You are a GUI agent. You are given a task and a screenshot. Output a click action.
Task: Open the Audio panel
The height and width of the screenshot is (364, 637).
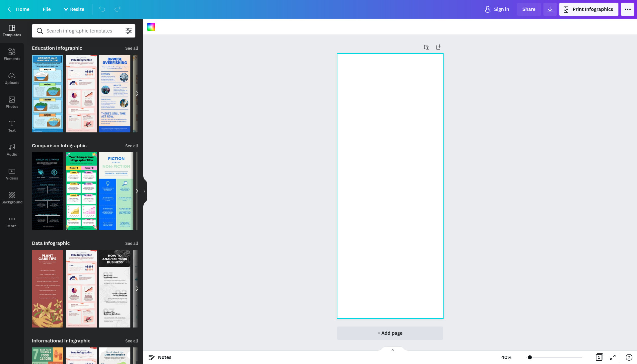[12, 150]
